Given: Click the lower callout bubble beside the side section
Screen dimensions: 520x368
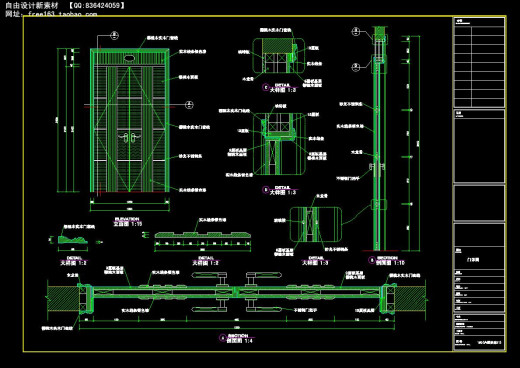Looking at the screenshot, I should pos(356,67).
